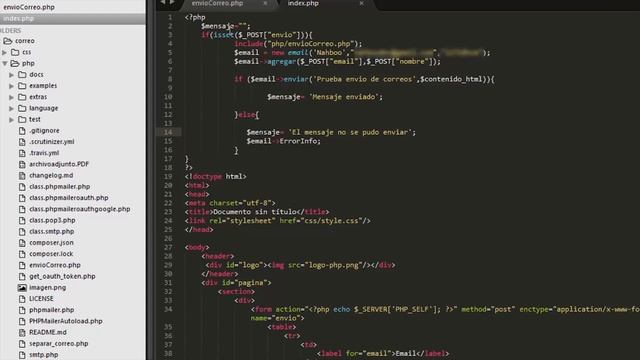Image resolution: width=640 pixels, height=360 pixels.
Task: Place cursor on 'Prueba envio de correos' string
Action: click(364, 79)
